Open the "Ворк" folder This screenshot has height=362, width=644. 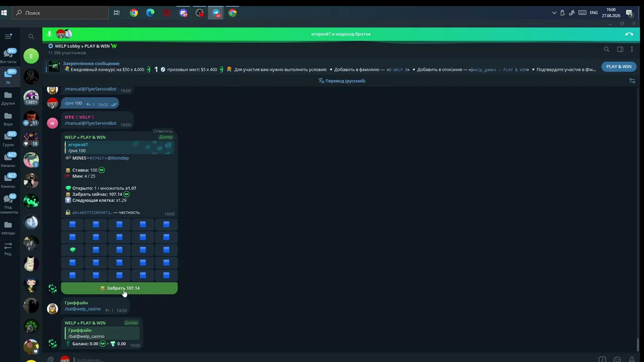click(x=8, y=119)
